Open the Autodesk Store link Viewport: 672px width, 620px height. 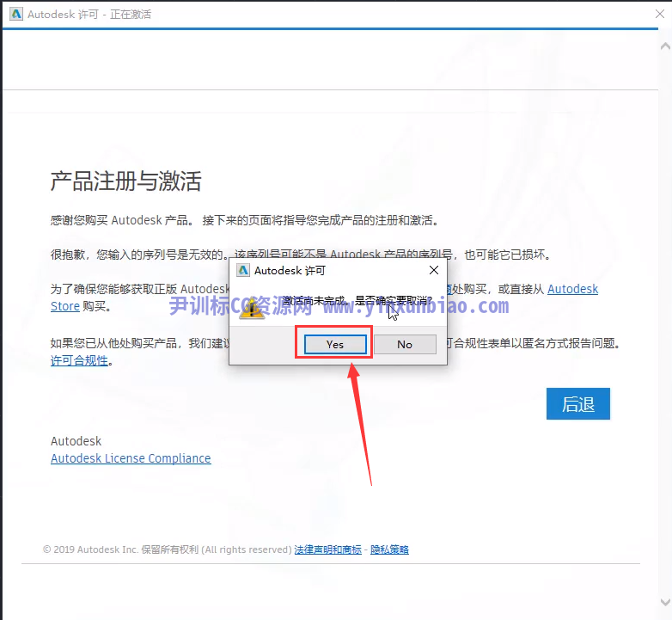tap(572, 289)
